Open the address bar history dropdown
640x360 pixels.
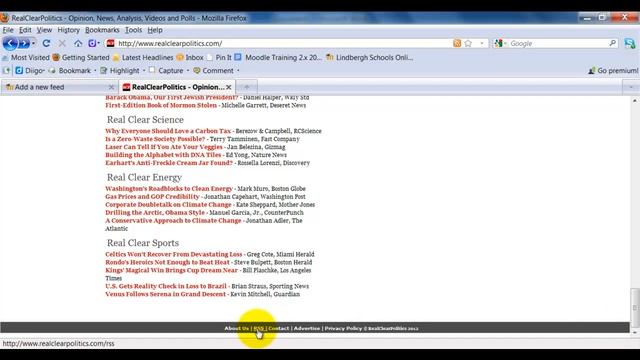pos(482,43)
